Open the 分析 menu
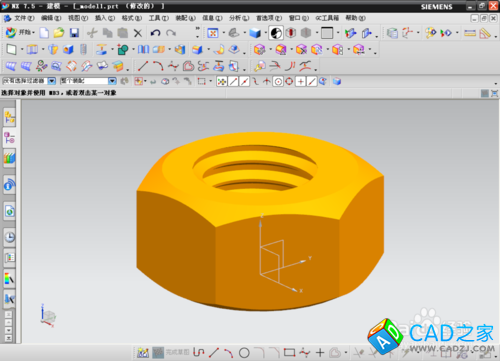 pyautogui.click(x=239, y=18)
